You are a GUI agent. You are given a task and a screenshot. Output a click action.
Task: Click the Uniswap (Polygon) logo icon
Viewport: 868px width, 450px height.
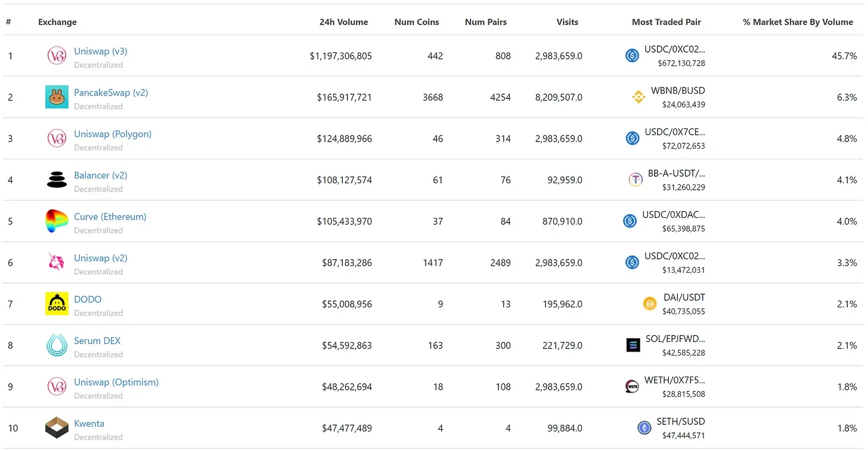pos(57,138)
